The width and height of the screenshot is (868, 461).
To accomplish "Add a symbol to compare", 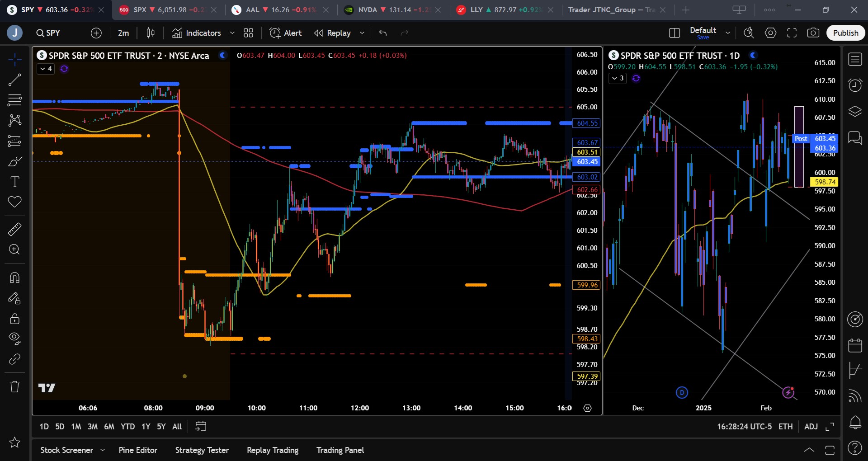I will tap(96, 33).
